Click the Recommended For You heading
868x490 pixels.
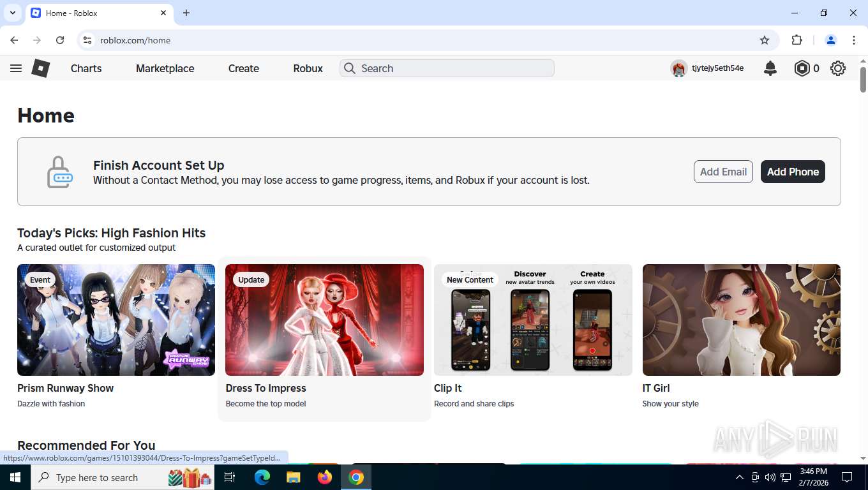coord(86,445)
